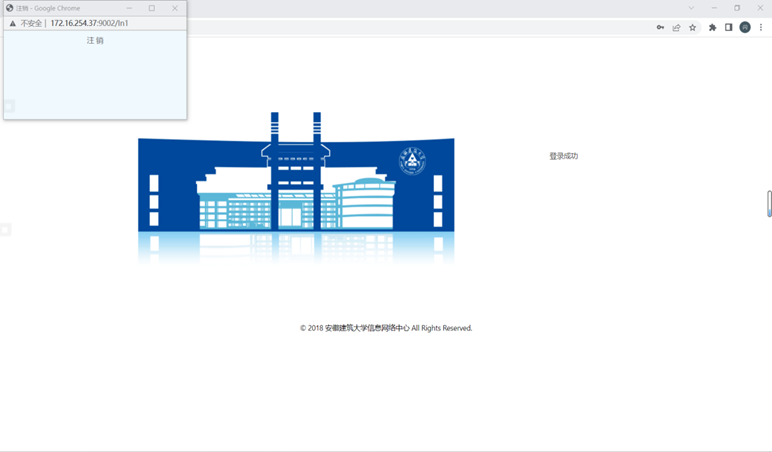The image size is (772, 452).
Task: Click the 登录成功 status text
Action: [563, 156]
